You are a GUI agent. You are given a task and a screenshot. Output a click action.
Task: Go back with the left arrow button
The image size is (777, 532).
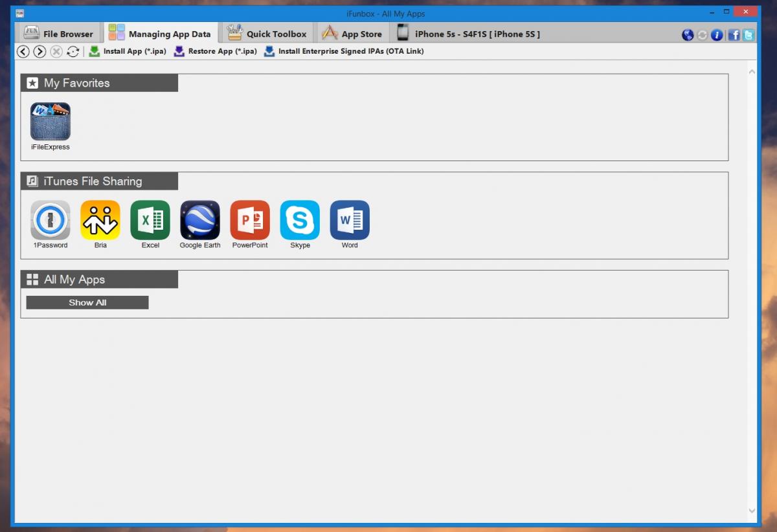pos(23,52)
